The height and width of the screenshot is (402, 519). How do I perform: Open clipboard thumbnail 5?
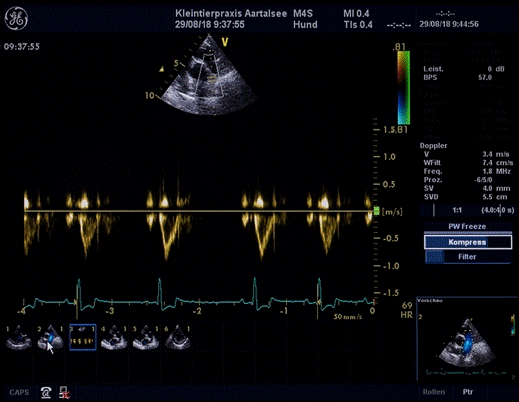click(x=146, y=337)
